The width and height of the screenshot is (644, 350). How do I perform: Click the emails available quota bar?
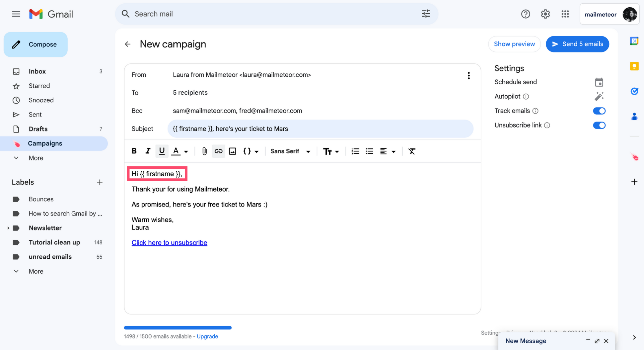pos(178,328)
